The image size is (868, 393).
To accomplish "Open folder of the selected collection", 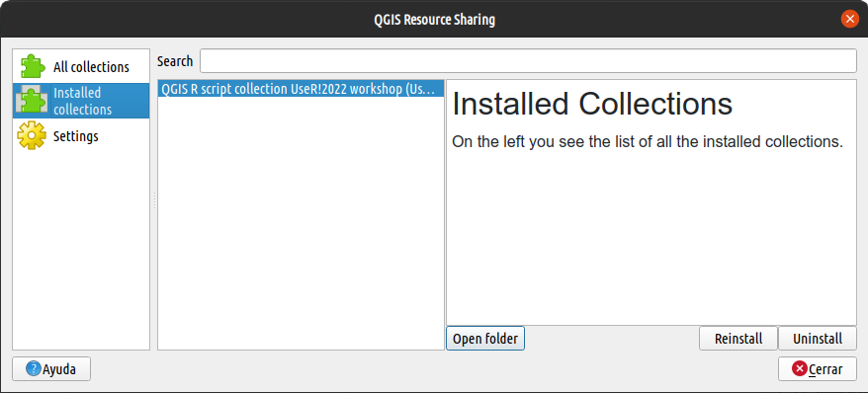I will coord(485,339).
